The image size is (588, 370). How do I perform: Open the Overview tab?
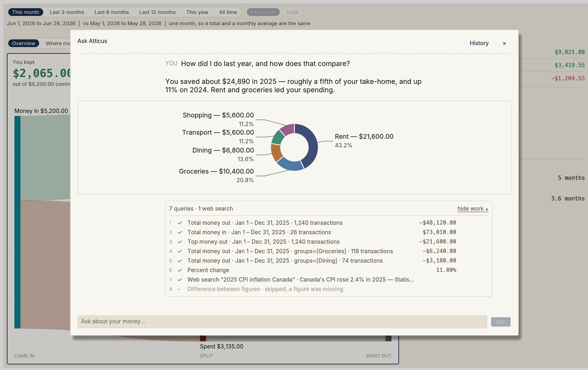point(23,43)
